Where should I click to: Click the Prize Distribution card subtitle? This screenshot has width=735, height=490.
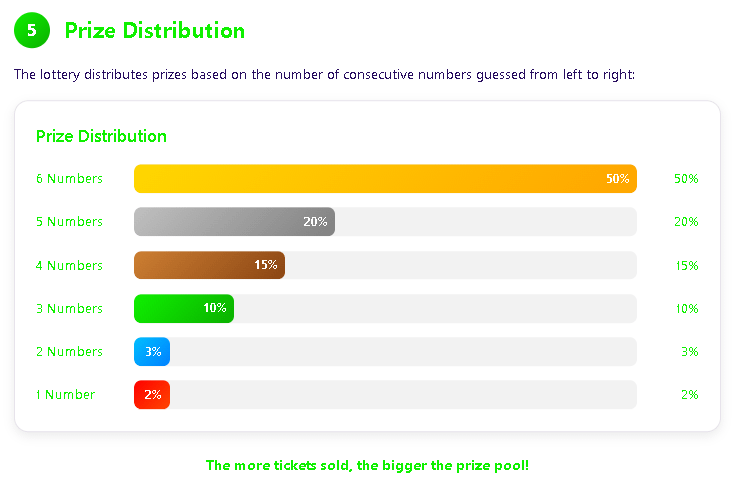[101, 136]
